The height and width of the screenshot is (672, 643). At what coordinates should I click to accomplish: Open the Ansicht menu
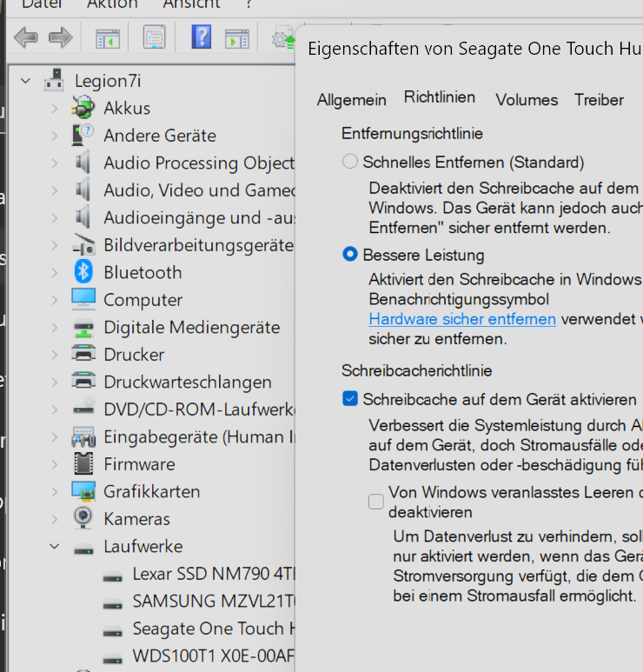191,4
